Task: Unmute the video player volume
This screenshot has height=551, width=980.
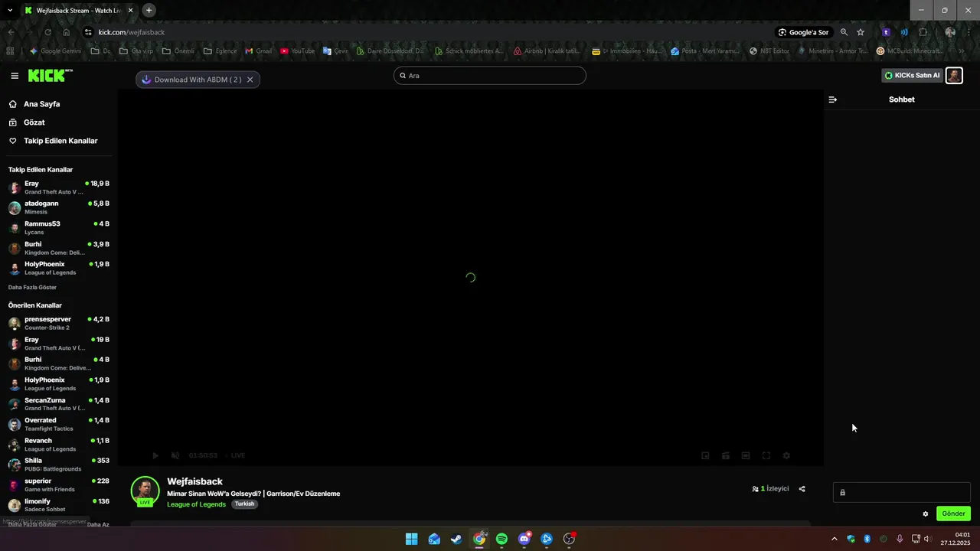Action: point(175,455)
